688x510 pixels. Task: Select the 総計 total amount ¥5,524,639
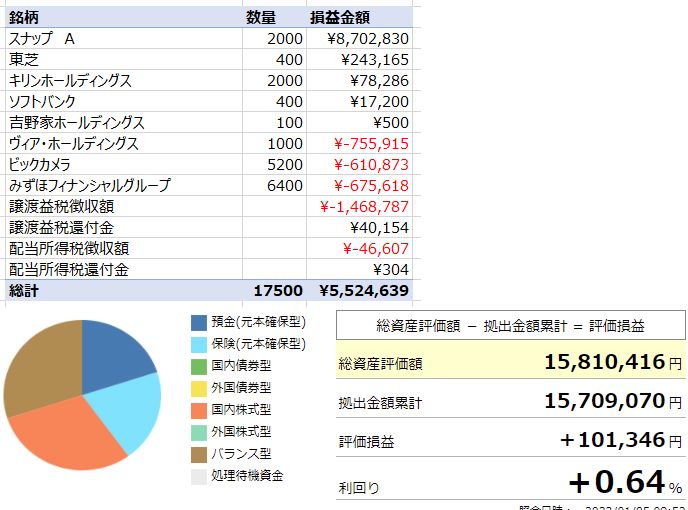[x=364, y=291]
